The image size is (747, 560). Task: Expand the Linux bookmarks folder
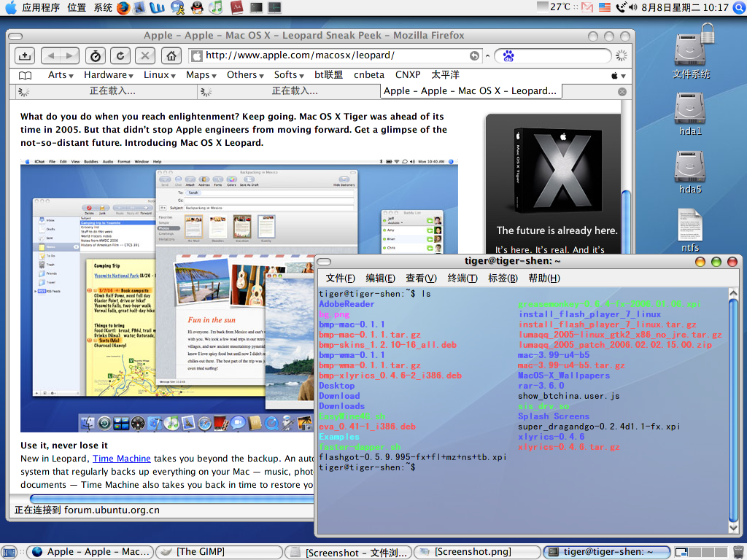point(160,75)
